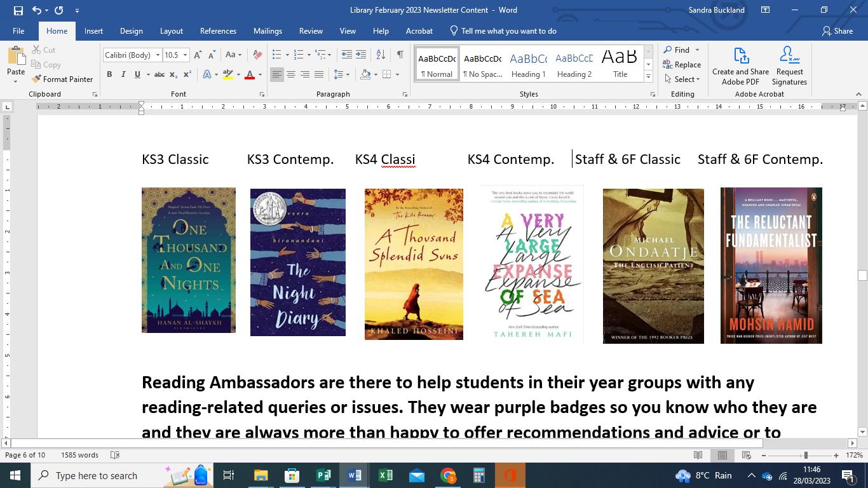The height and width of the screenshot is (488, 868).
Task: Click Tell me what you want to do
Action: pos(503,30)
